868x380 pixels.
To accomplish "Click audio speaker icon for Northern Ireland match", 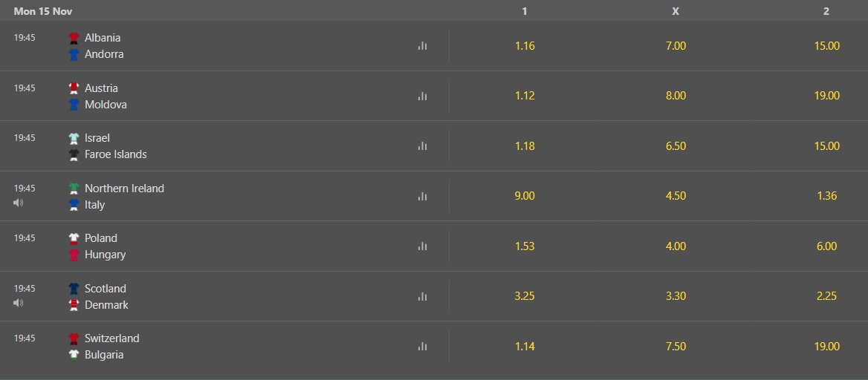I will 19,203.
